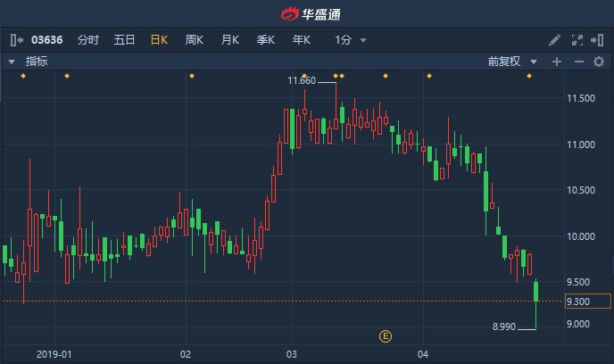Click the 8.990 low price label
614x364 pixels.
pos(504,327)
